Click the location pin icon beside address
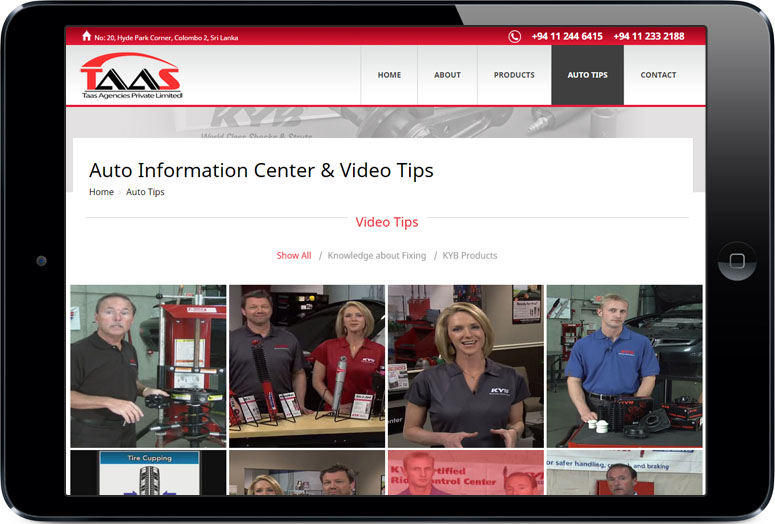The height and width of the screenshot is (524, 775). pos(85,37)
